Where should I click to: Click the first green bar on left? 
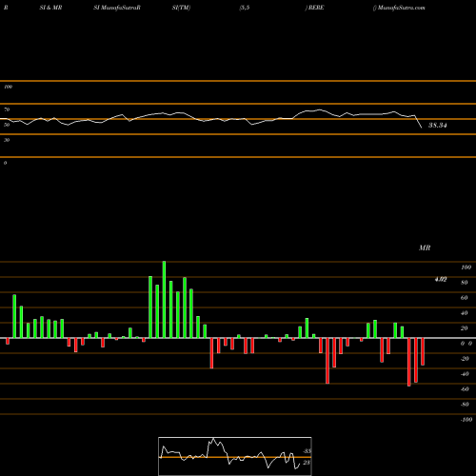click(x=14, y=316)
